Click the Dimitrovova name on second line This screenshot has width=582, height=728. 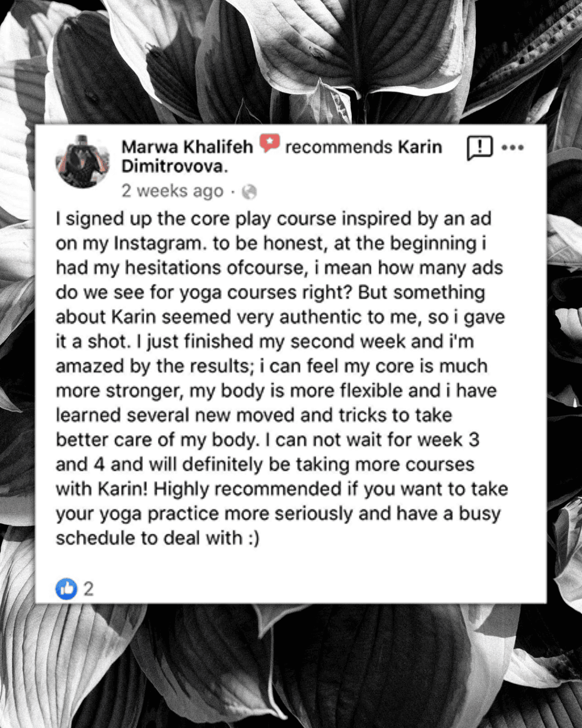(x=175, y=166)
